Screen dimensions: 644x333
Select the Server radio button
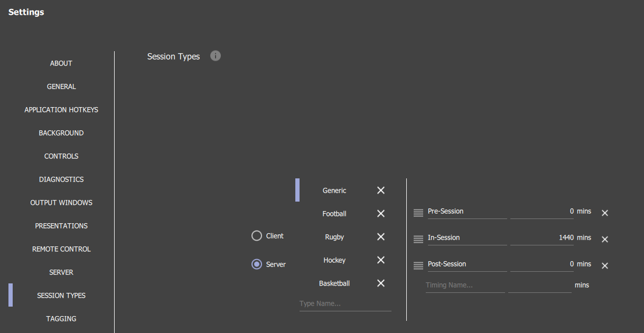click(x=257, y=264)
